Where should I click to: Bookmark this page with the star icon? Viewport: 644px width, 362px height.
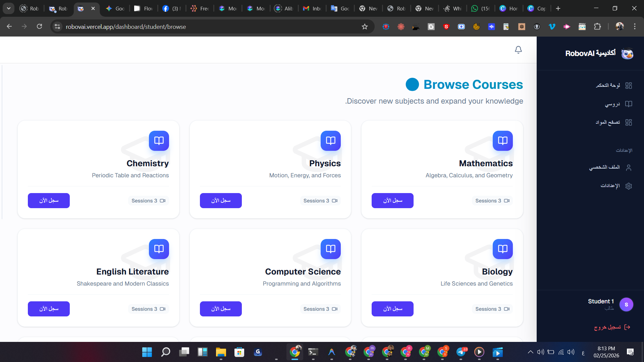(365, 27)
